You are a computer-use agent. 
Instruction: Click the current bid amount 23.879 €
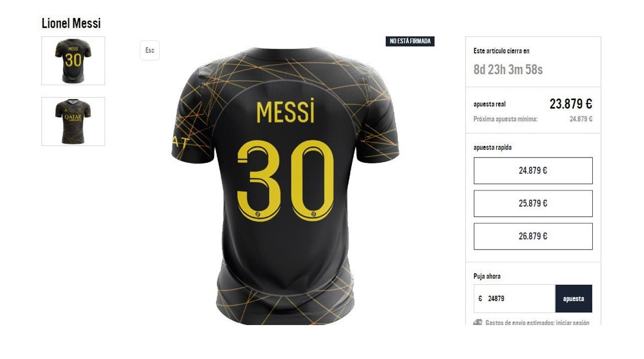click(571, 104)
